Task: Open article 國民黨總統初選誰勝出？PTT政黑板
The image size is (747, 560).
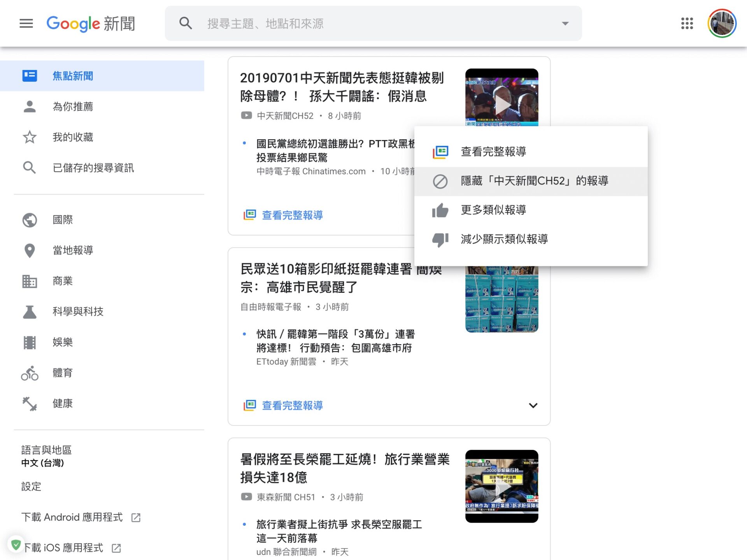Action: tap(335, 150)
